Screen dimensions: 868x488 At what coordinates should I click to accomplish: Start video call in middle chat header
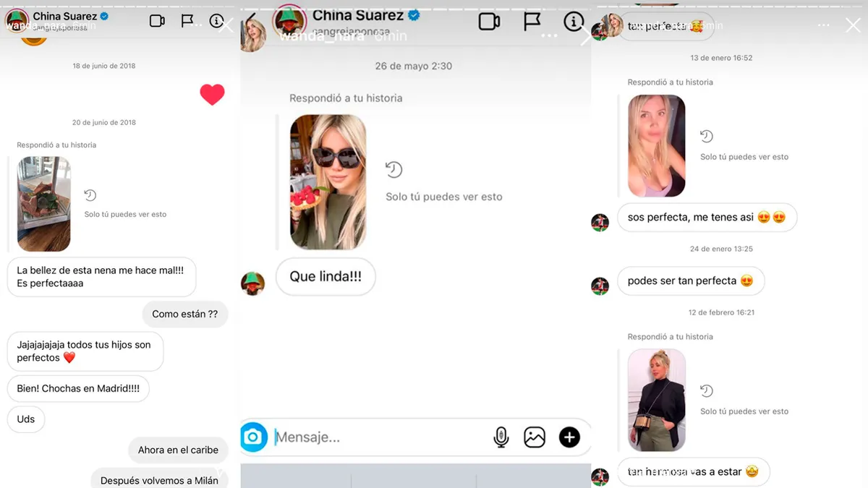click(489, 22)
